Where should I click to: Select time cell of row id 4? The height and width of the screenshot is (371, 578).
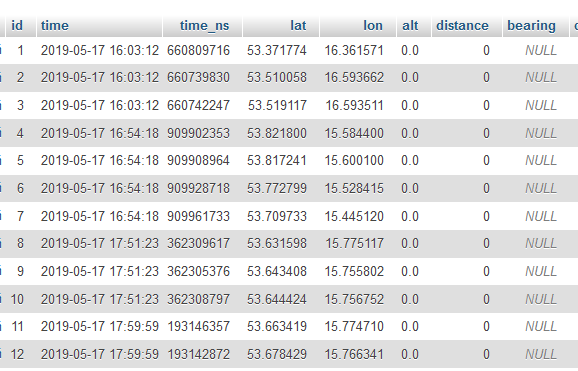point(100,133)
